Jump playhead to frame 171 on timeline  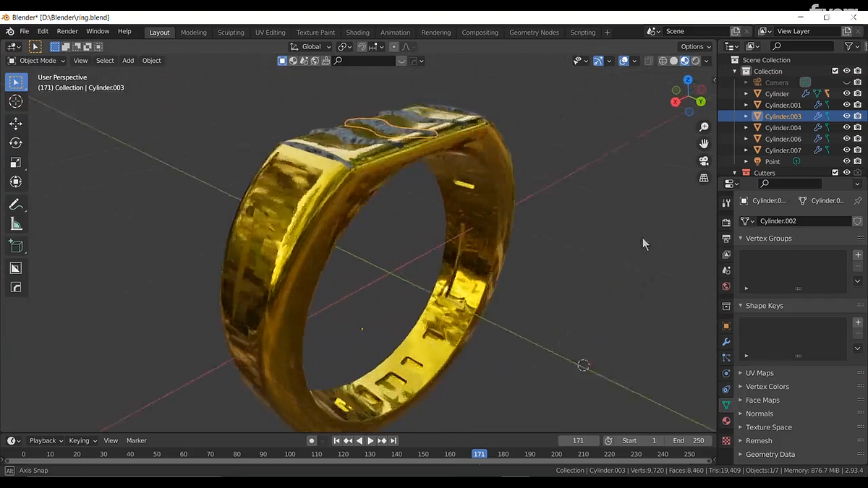coord(479,454)
